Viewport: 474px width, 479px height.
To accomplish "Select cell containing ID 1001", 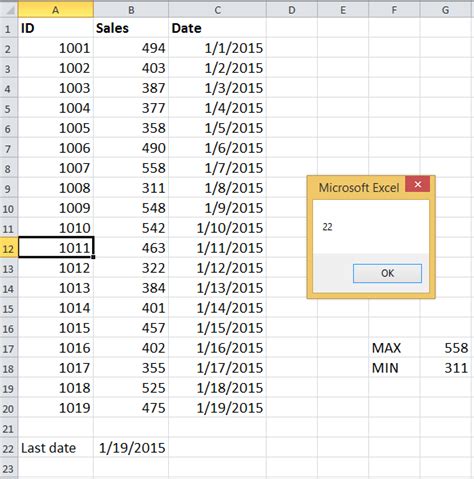I will point(56,48).
